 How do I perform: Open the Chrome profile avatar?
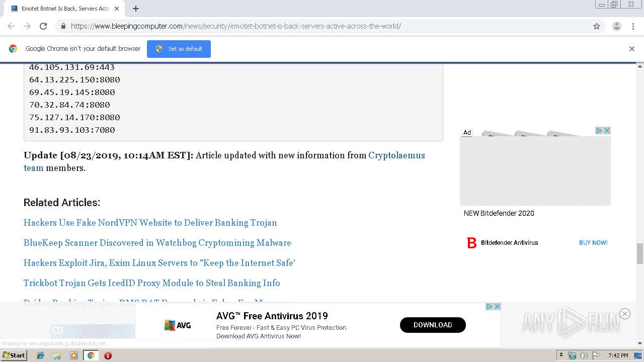(616, 26)
